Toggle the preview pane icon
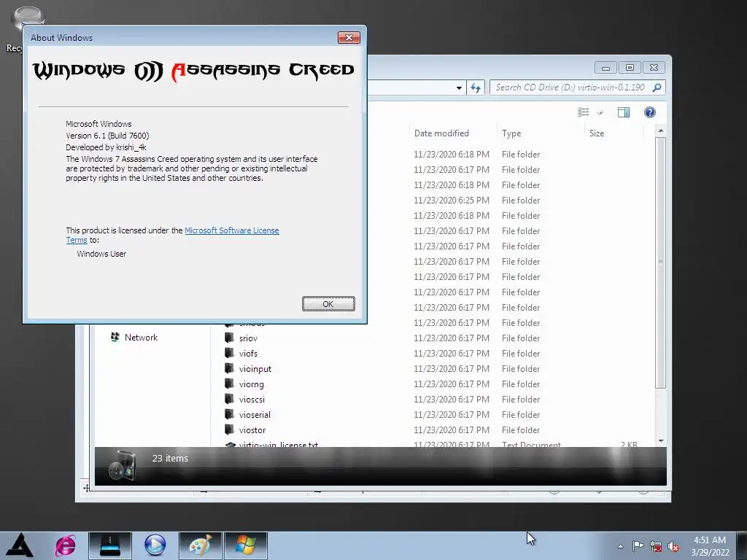The width and height of the screenshot is (747, 560). (624, 112)
